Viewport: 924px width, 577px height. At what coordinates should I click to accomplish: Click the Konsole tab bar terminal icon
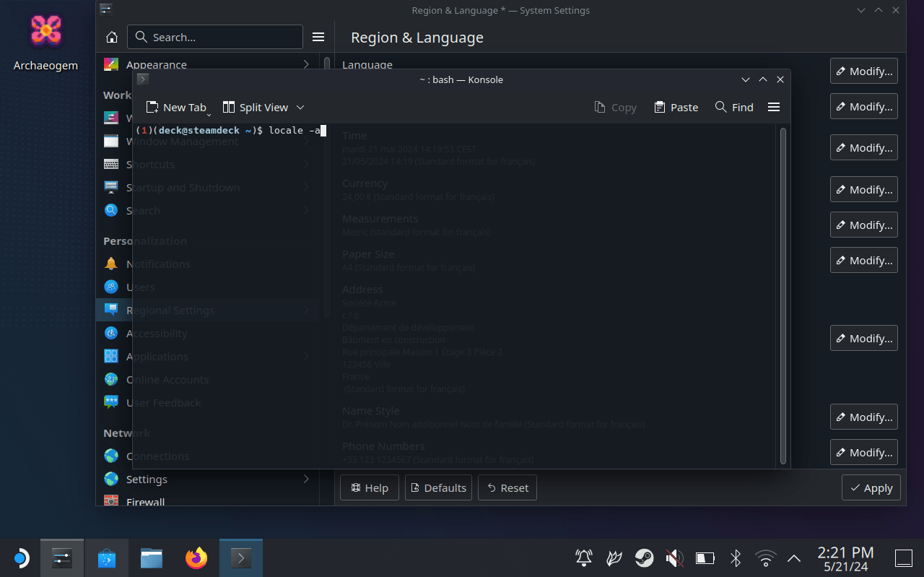point(143,79)
